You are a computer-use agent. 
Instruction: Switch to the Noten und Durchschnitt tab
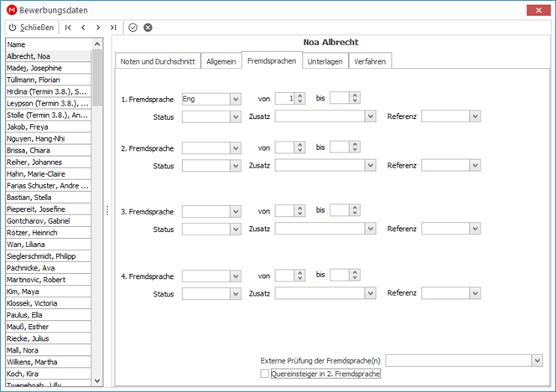pyautogui.click(x=158, y=61)
